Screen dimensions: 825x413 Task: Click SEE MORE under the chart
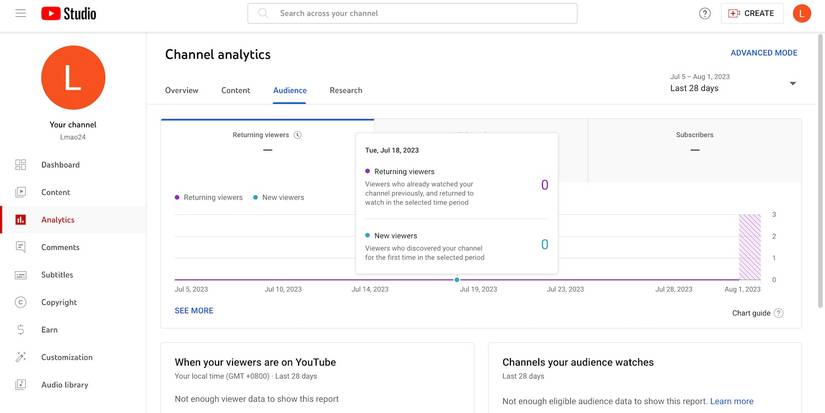pyautogui.click(x=194, y=311)
